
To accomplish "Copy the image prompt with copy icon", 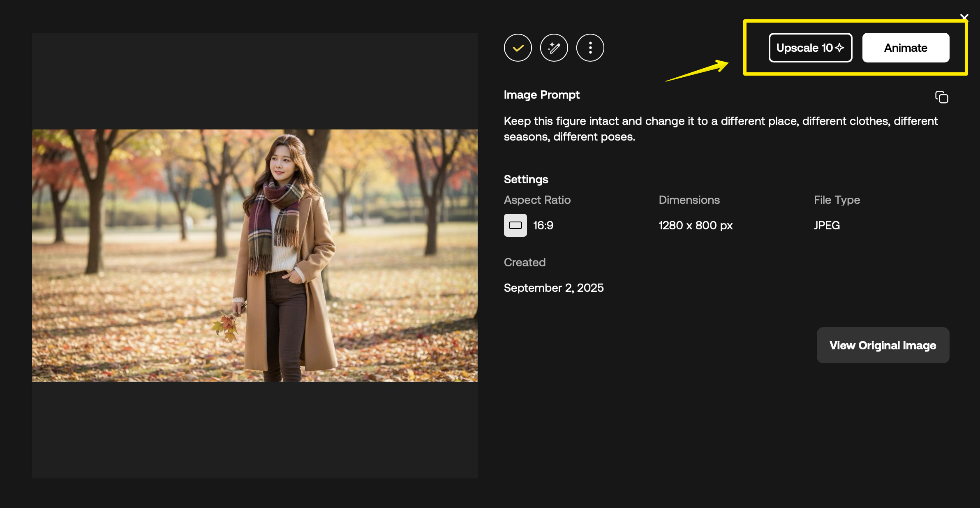I will coord(941,97).
